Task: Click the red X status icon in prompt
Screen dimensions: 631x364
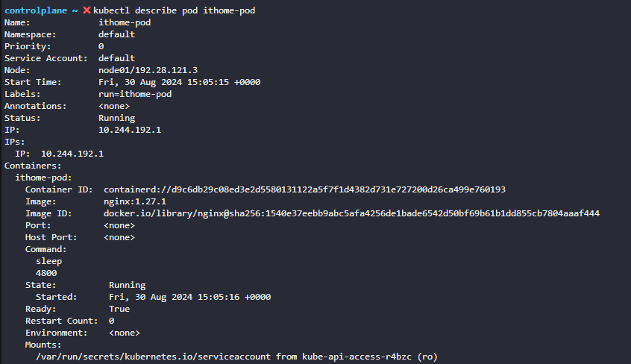Action: (87, 10)
